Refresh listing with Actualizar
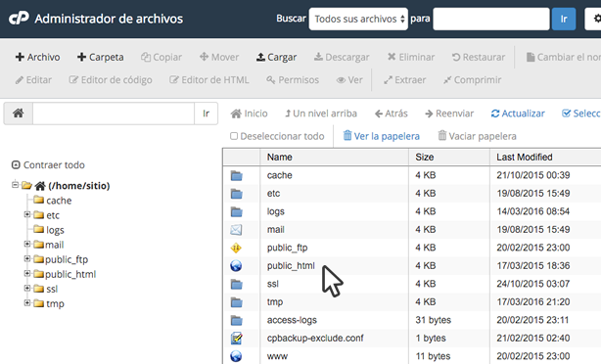The height and width of the screenshot is (364, 601). pyautogui.click(x=518, y=114)
